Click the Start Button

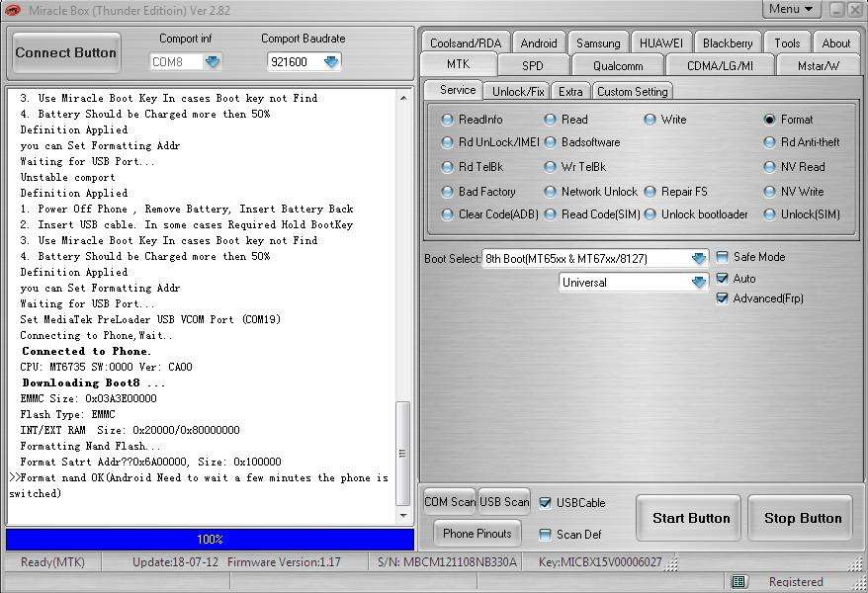(x=691, y=518)
